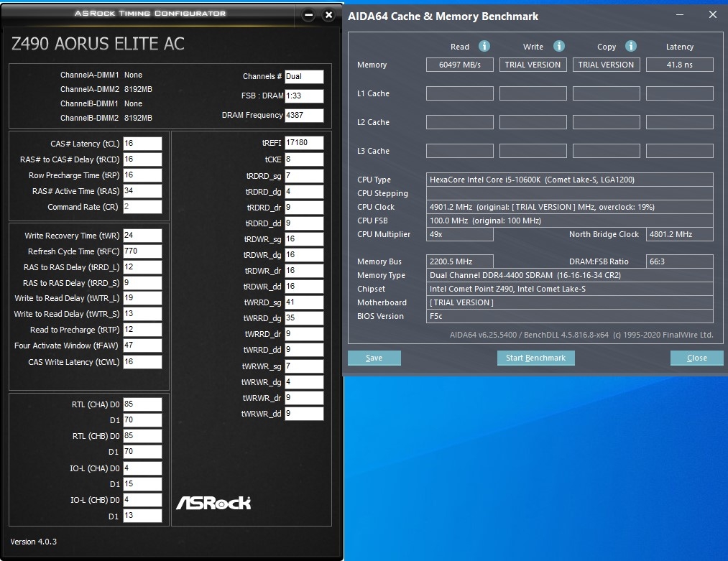728x561 pixels.
Task: Click the RTL (CHA) D0 field
Action: (x=142, y=404)
